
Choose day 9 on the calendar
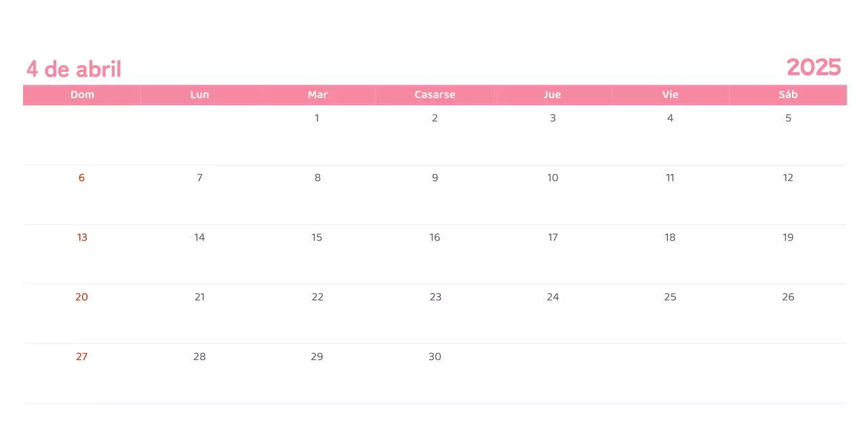435,178
